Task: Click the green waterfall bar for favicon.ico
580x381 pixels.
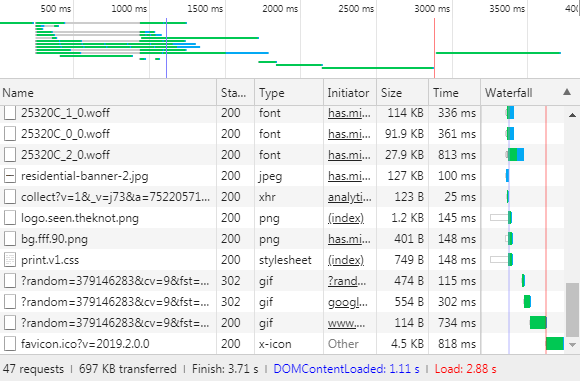Action: click(x=555, y=344)
